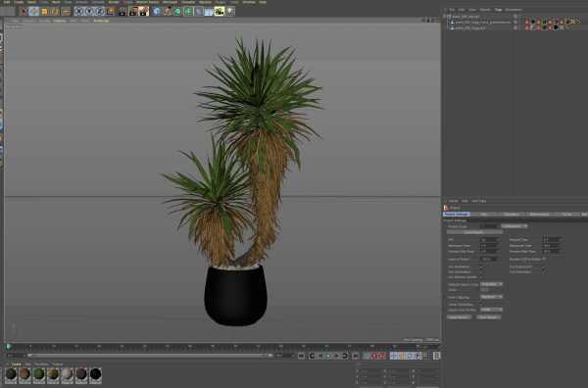
Task: Activate the Rotate tool
Action: tap(55, 11)
